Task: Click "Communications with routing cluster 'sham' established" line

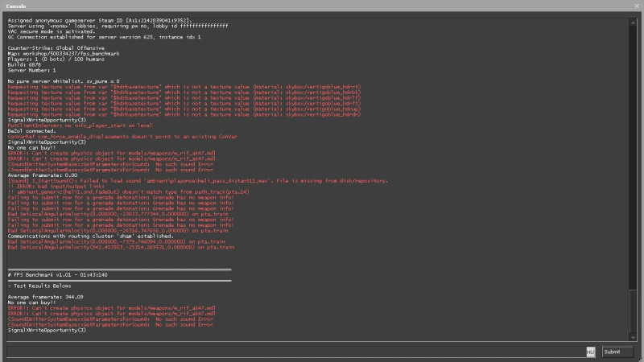Action: (91, 236)
